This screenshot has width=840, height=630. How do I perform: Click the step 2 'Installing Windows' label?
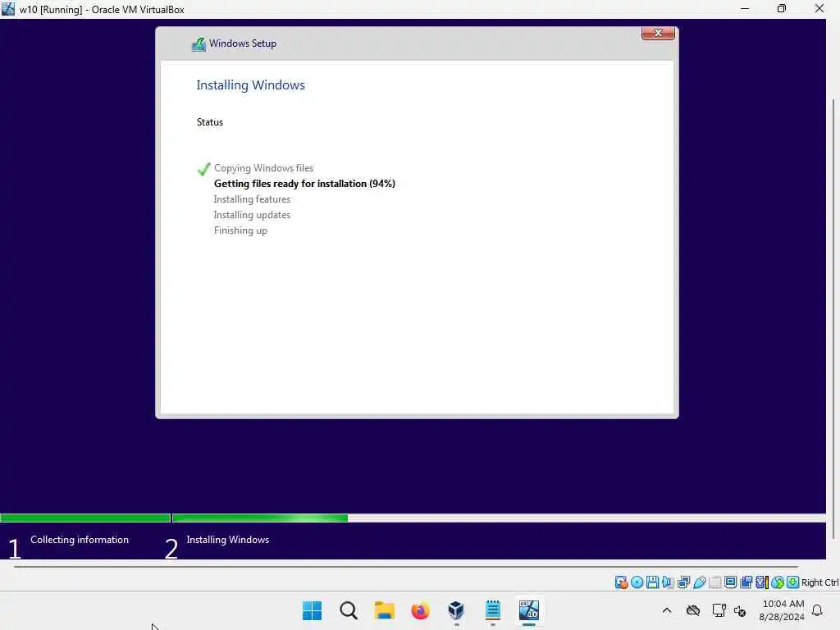(228, 540)
